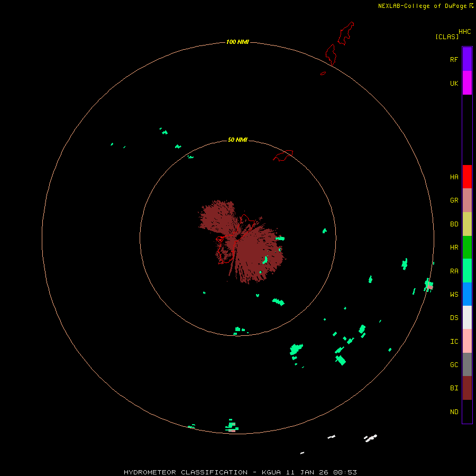Click the DS legend label text
Image resolution: width=476 pixels, height=476 pixels.
tap(454, 317)
